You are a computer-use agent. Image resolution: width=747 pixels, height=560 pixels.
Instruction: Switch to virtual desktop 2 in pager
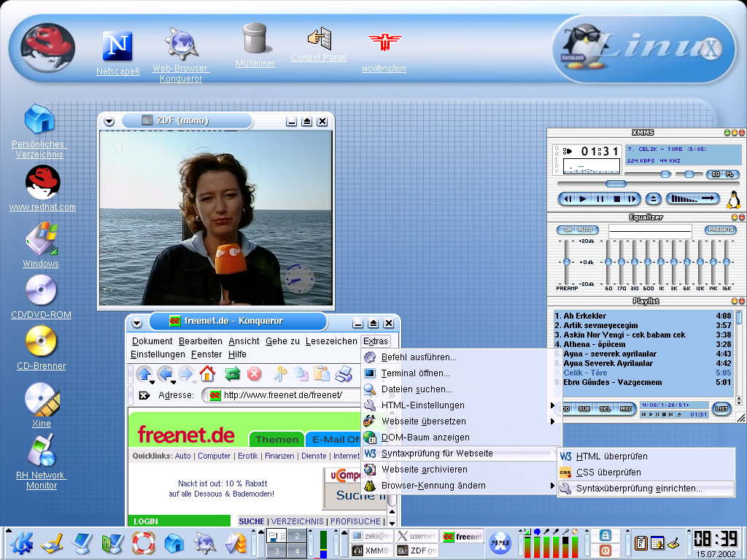(298, 536)
